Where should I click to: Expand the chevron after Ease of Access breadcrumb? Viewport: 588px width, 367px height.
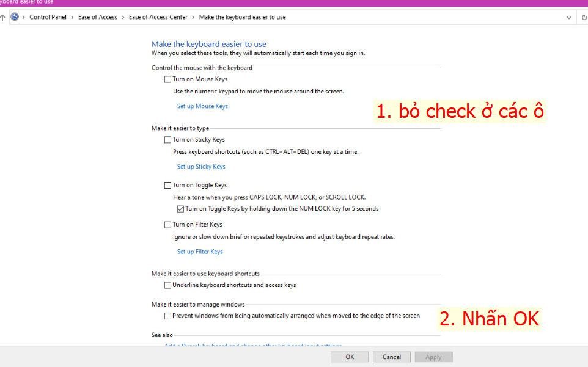[x=123, y=17]
